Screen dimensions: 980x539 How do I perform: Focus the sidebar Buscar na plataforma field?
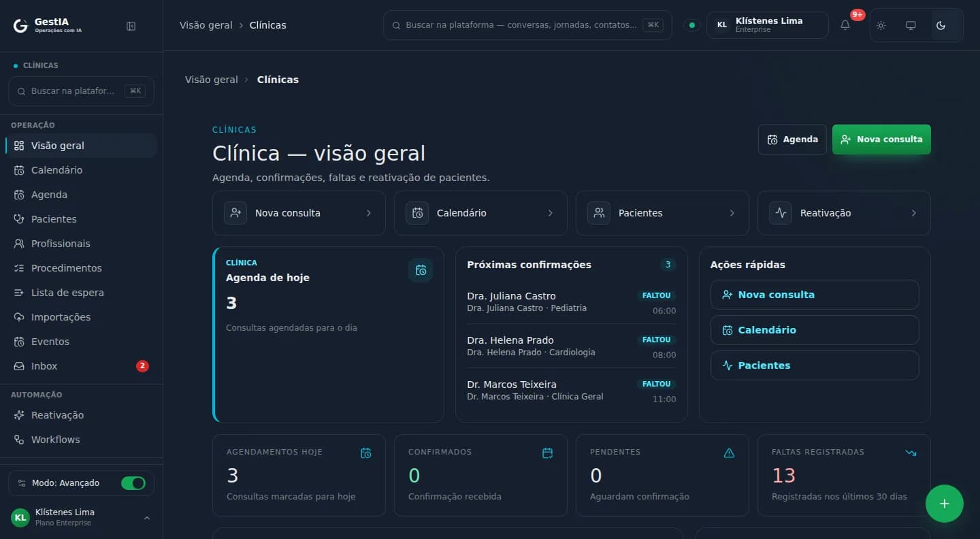coord(81,91)
